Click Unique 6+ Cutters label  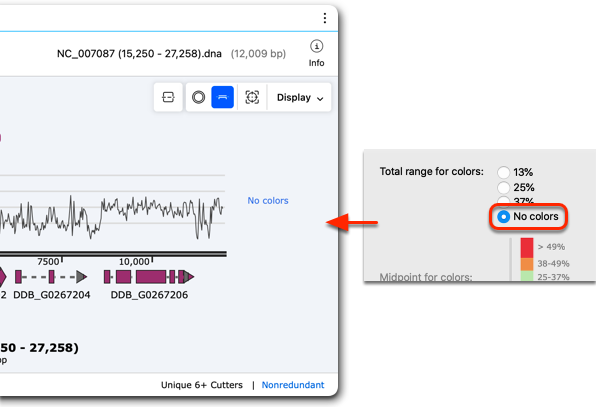click(201, 385)
